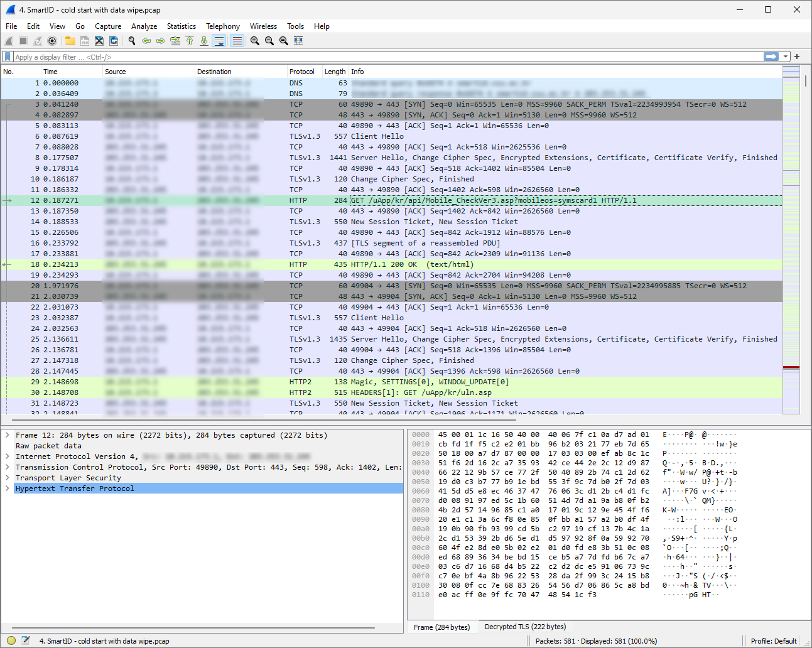Screen dimensions: 812x648
Task: Sort by Source column header
Action: 149,72
